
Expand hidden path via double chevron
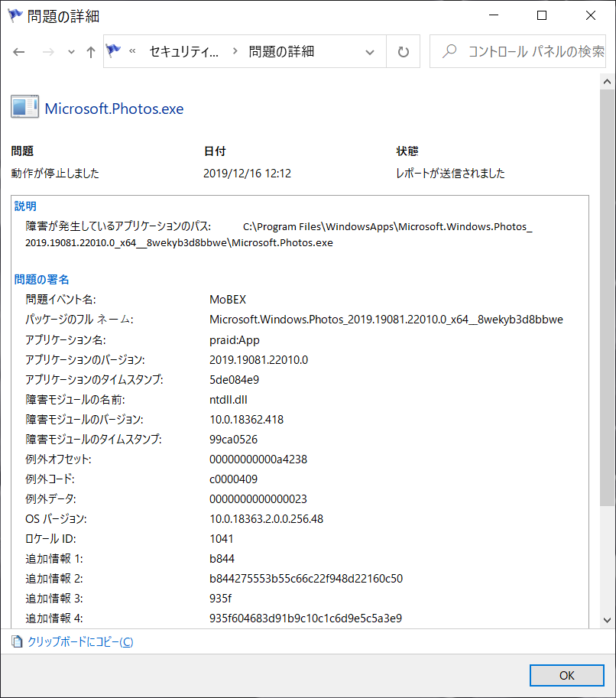(132, 51)
